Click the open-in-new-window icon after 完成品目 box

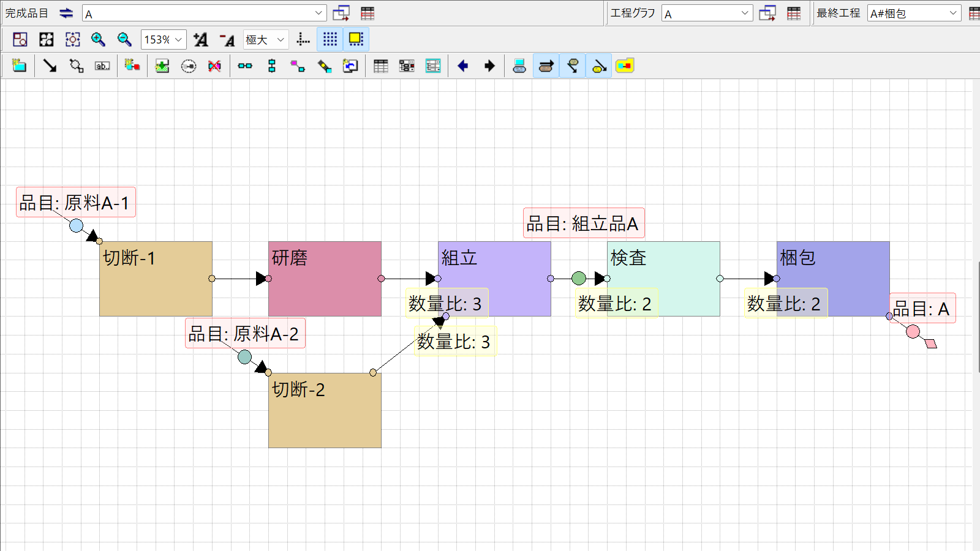click(x=341, y=13)
